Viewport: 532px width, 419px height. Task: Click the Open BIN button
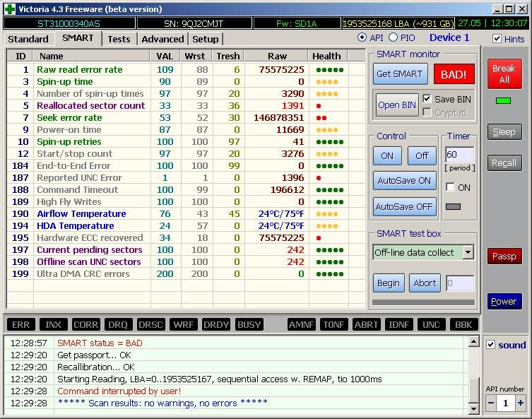tap(397, 105)
